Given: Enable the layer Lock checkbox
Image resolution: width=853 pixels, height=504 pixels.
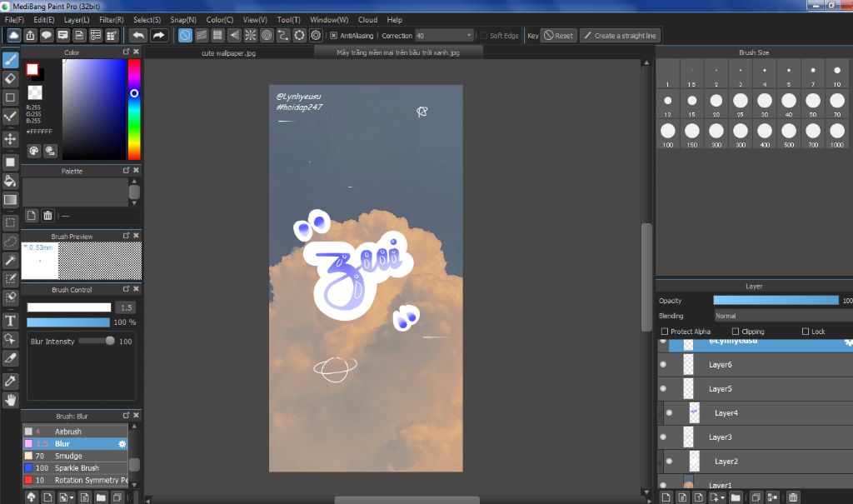Looking at the screenshot, I should (806, 331).
